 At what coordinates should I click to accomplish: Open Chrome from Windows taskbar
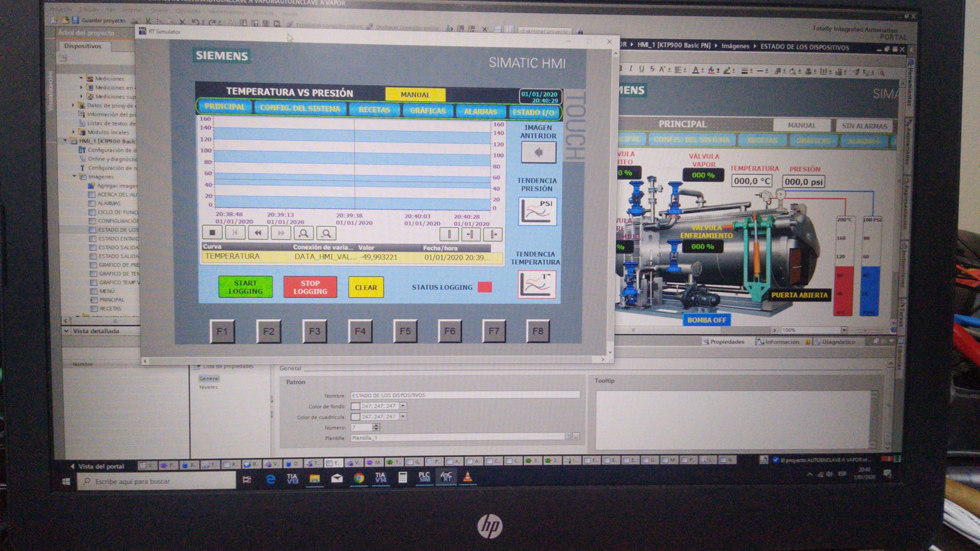coord(359,478)
